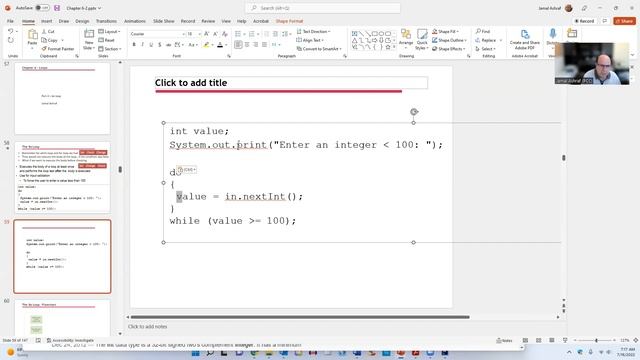
Task: Open Normal view in status bar
Action: (525, 340)
